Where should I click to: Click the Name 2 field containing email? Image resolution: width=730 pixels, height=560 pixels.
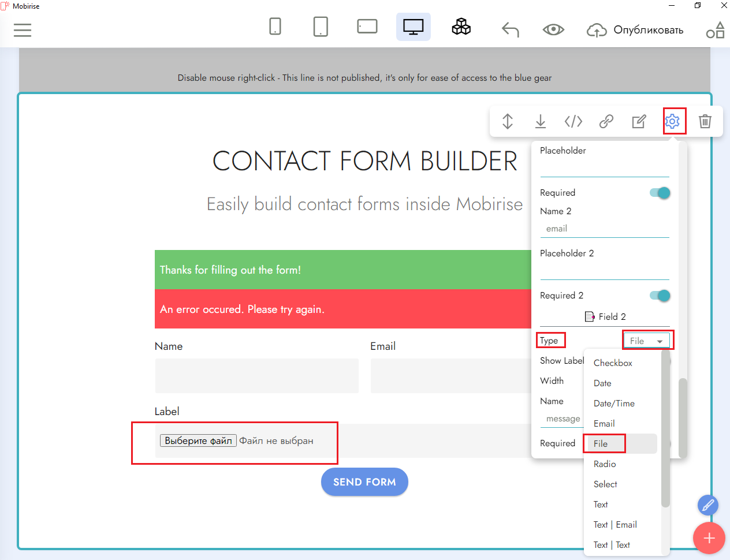(x=605, y=229)
